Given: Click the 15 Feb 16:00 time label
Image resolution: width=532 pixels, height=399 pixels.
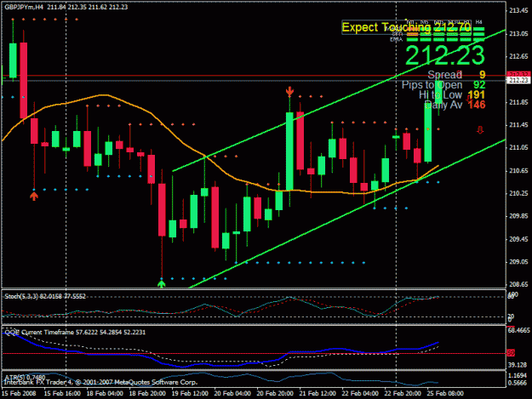Looking at the screenshot, I should [62, 394].
